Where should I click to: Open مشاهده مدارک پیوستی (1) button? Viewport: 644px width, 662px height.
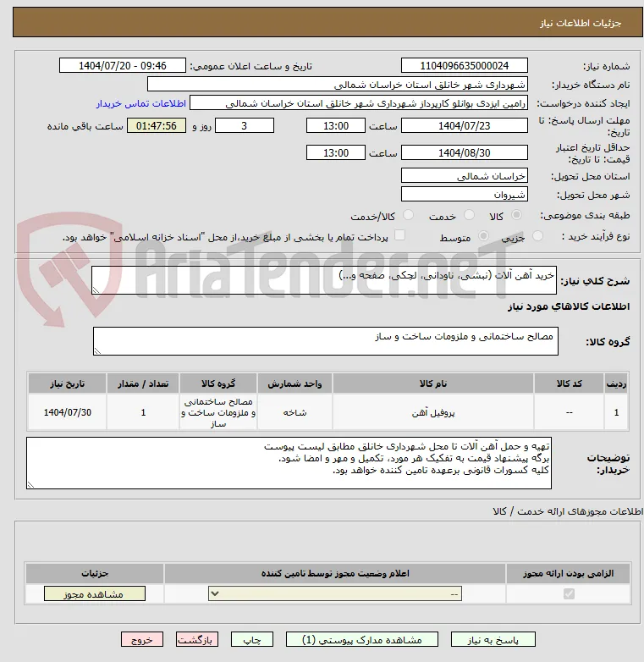(361, 640)
